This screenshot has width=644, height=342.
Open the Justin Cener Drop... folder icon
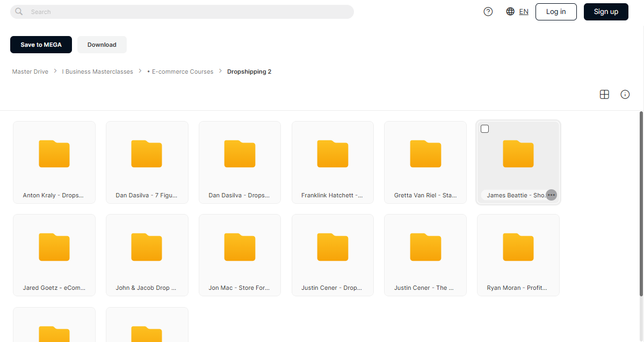point(332,247)
